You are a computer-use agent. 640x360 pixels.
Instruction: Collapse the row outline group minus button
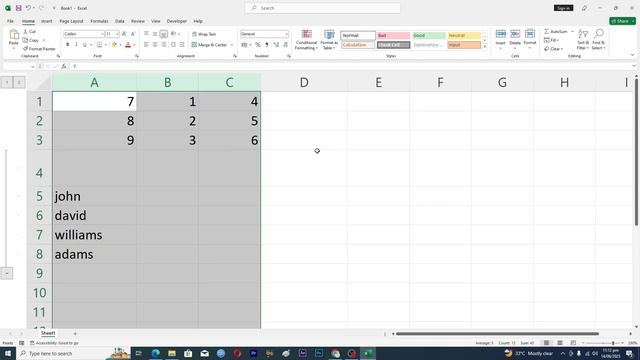[7, 273]
